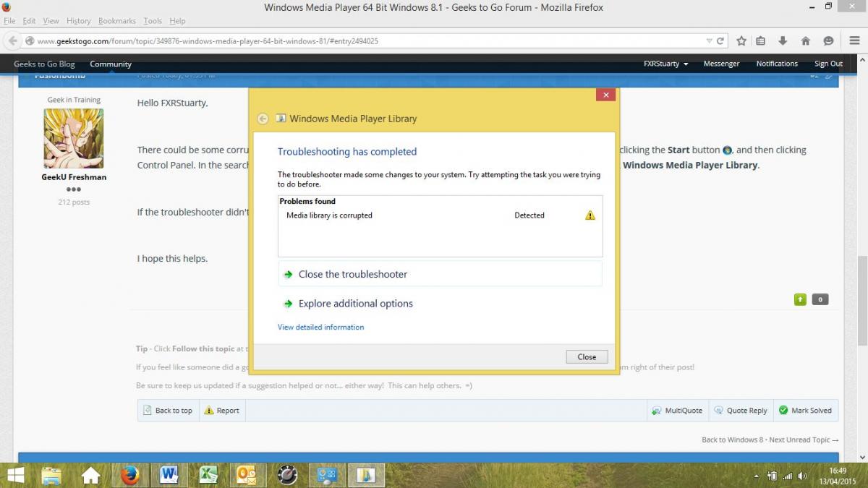The image size is (868, 488).
Task: Open Microsoft Excel from the taskbar
Action: click(x=208, y=475)
